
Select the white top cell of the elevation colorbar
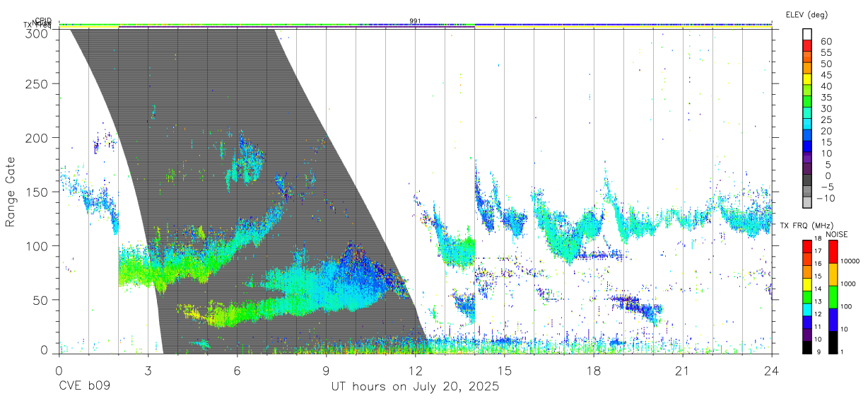[807, 34]
